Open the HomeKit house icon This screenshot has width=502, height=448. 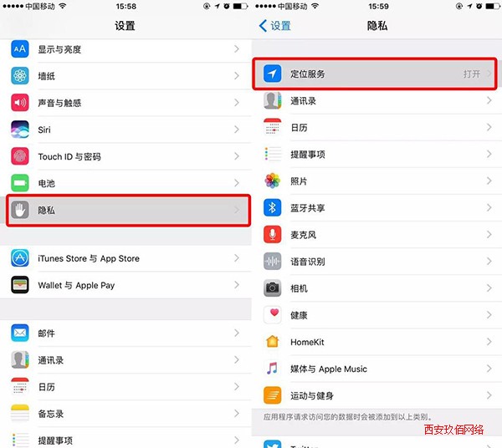tap(273, 342)
